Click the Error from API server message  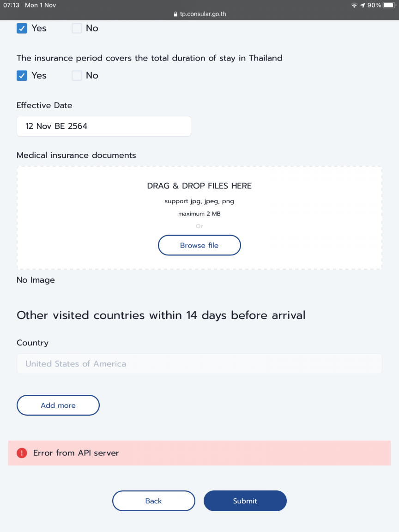coord(76,453)
